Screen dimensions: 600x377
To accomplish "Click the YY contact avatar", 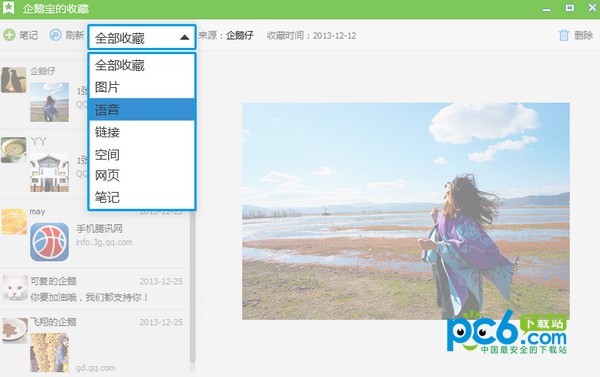I will (x=13, y=150).
